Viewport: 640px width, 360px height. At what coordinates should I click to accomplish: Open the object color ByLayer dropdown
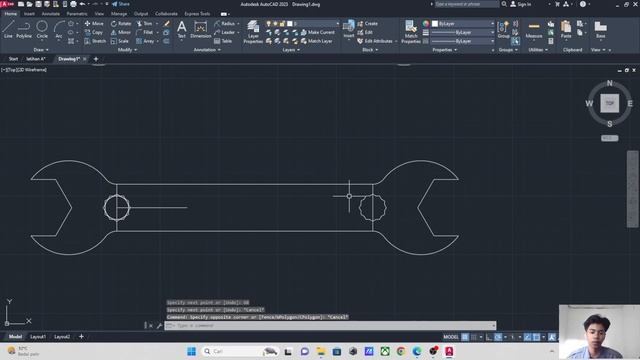point(463,24)
